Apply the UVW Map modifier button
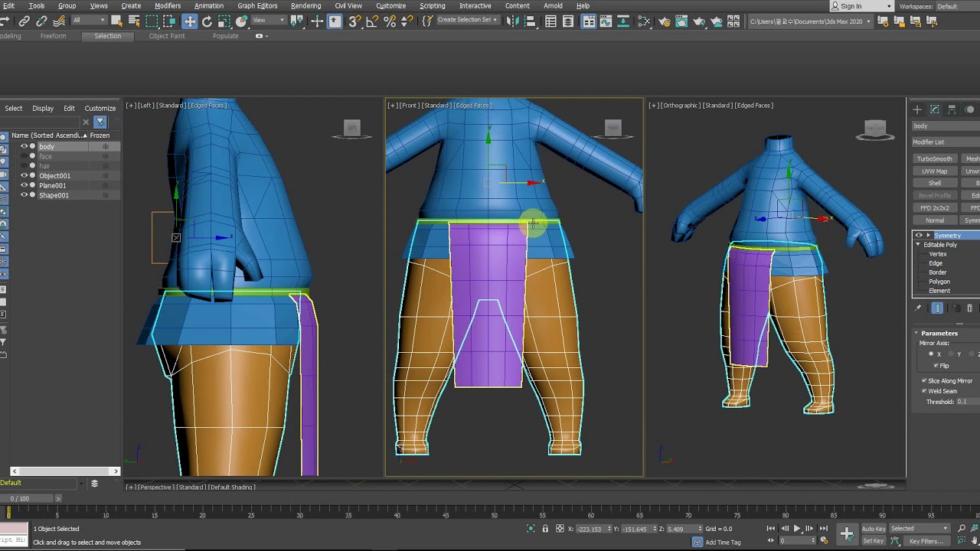This screenshot has width=980, height=551. 935,171
